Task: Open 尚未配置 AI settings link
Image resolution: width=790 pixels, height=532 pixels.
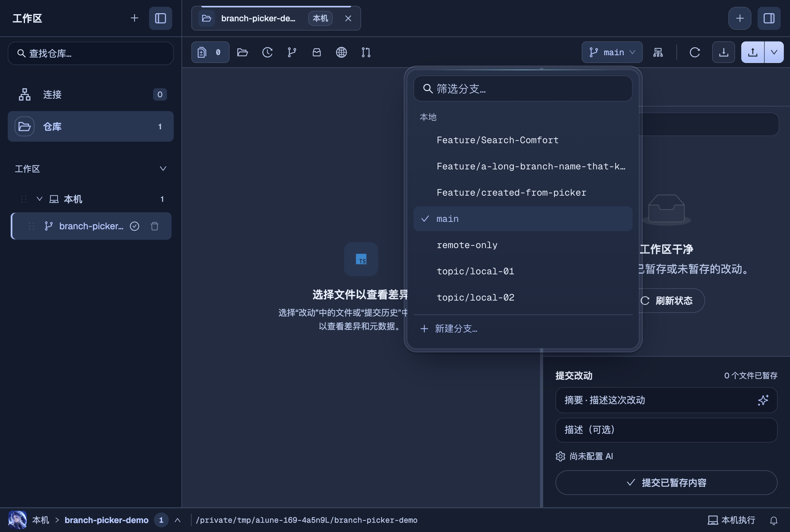Action: coord(584,456)
